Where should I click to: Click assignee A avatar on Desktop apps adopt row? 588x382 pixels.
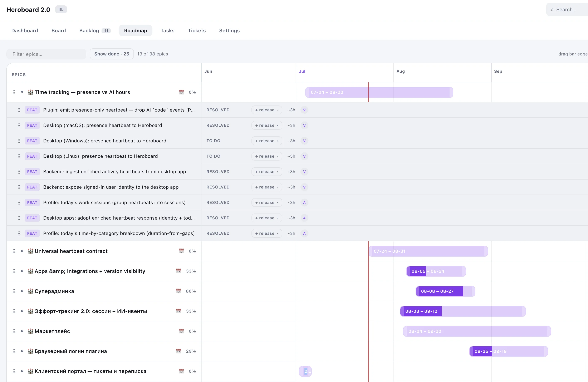coord(304,218)
